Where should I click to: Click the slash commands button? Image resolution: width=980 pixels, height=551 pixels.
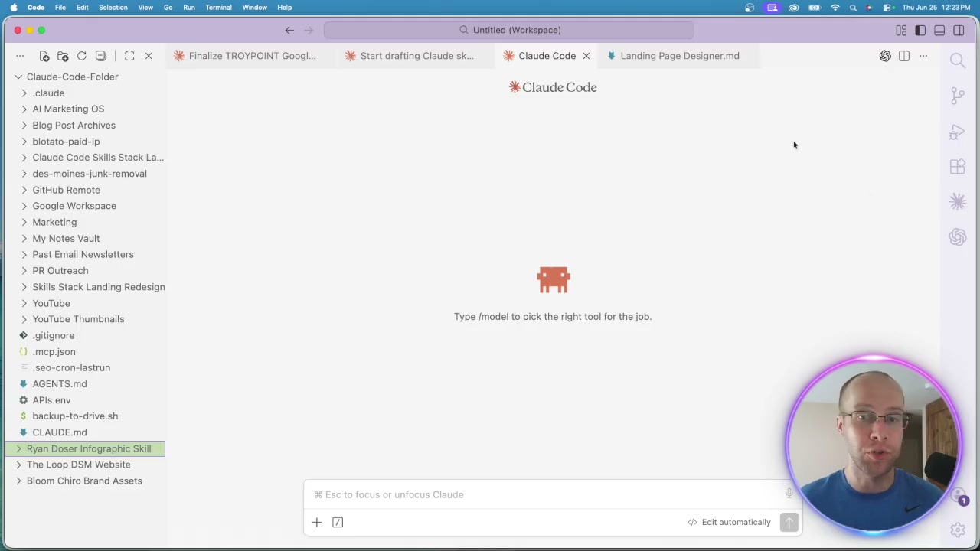coord(338,522)
